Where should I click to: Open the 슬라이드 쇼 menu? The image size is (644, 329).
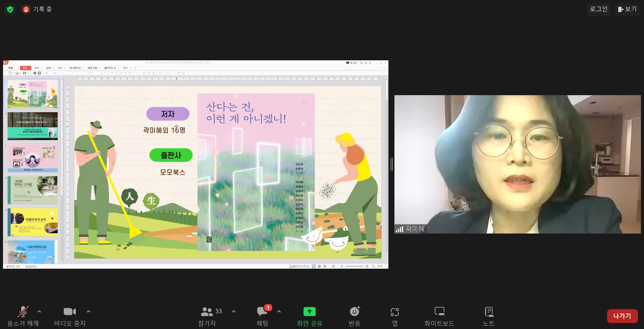point(111,68)
